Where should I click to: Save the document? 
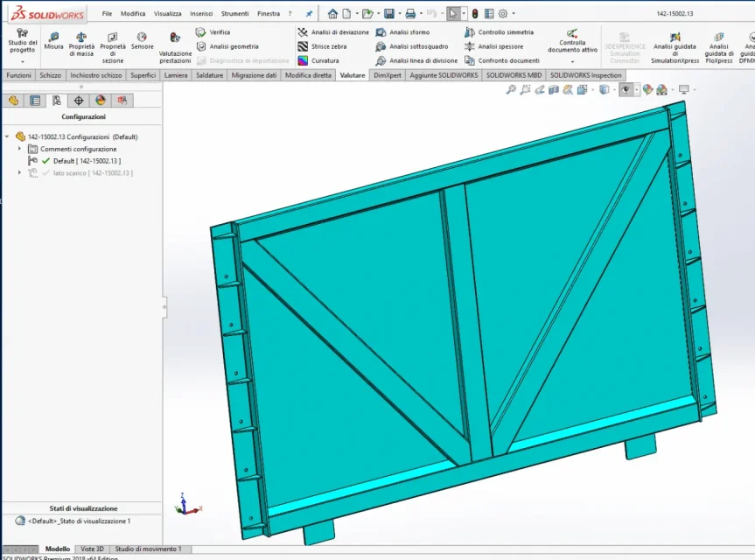(x=389, y=13)
